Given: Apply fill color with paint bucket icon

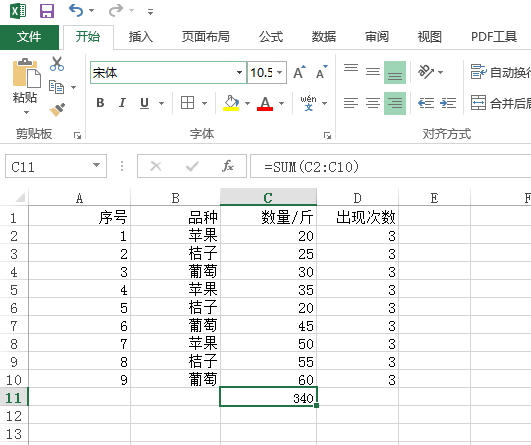Looking at the screenshot, I should pos(231,103).
